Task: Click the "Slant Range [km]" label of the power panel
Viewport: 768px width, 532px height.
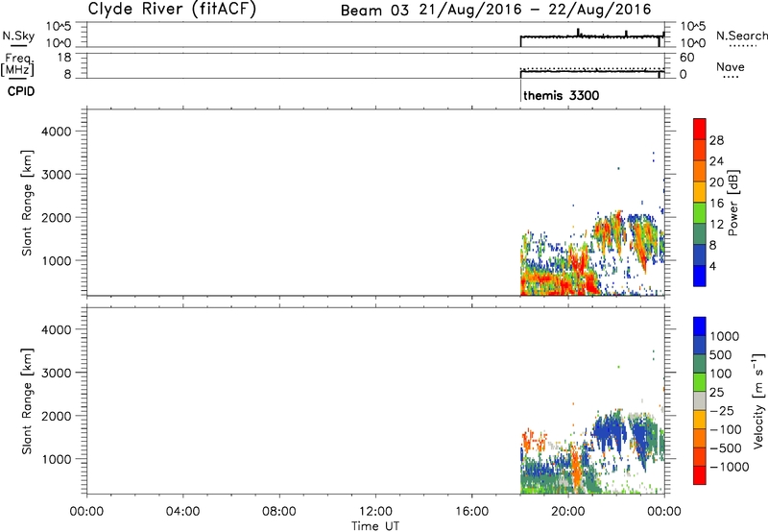Action: pyautogui.click(x=27, y=203)
